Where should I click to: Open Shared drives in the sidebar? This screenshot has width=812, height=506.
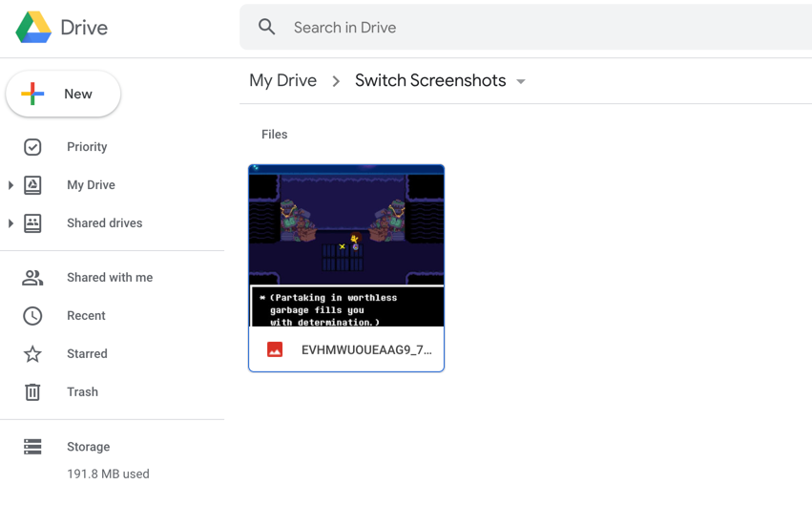[x=105, y=223]
